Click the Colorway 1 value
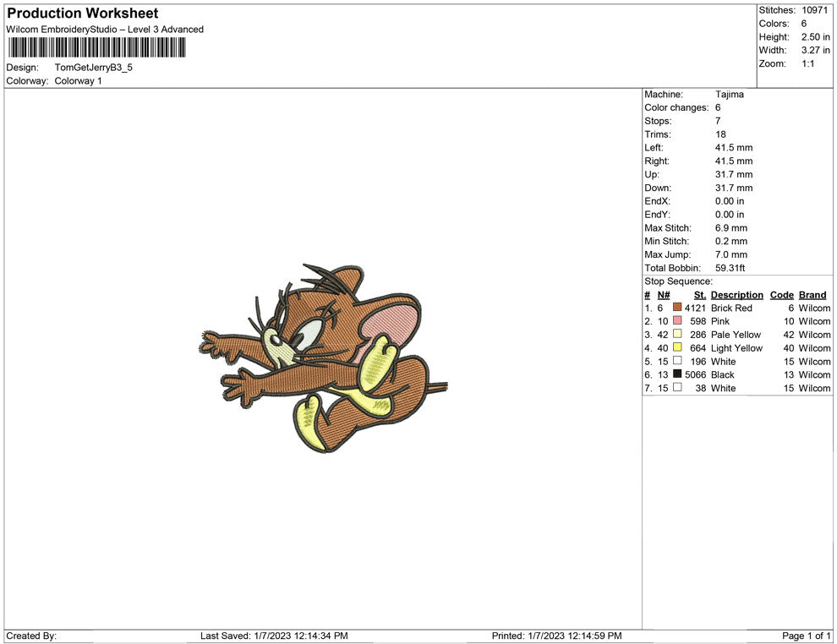 (78, 81)
